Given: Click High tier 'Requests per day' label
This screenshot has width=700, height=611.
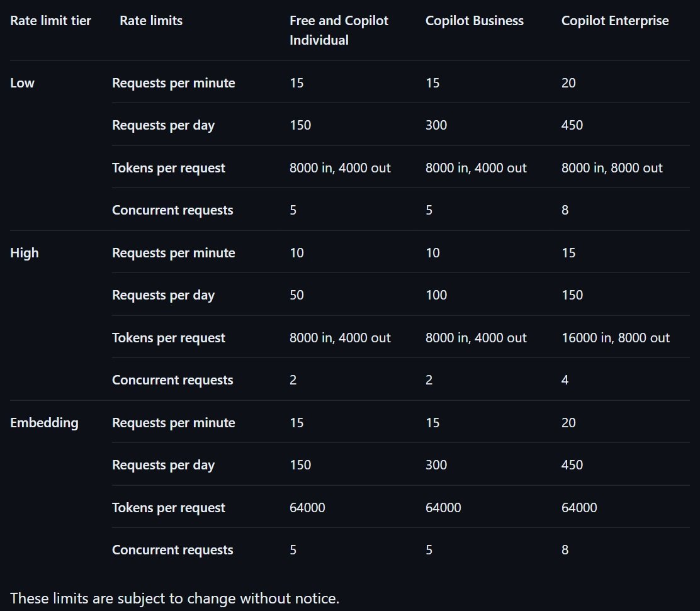Looking at the screenshot, I should 163,295.
